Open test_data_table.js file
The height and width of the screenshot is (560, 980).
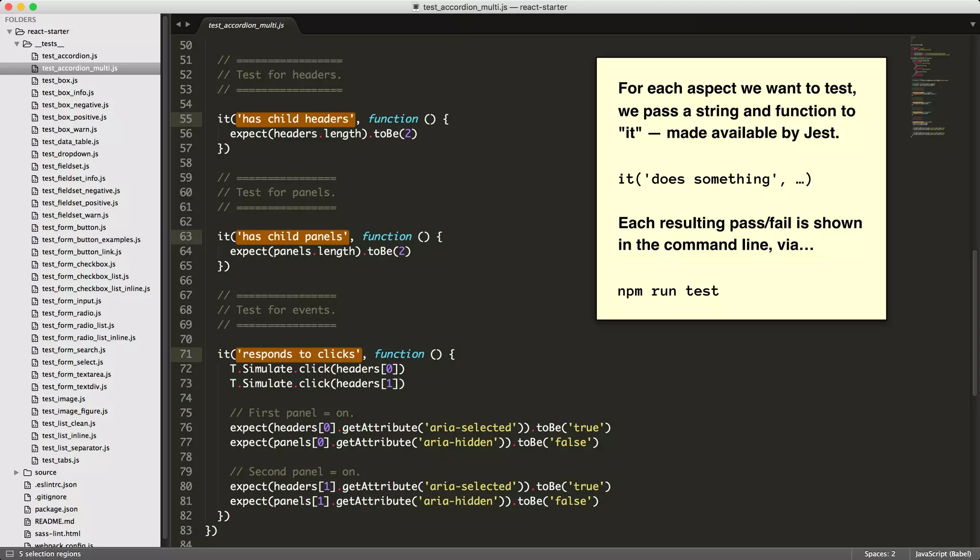point(70,142)
